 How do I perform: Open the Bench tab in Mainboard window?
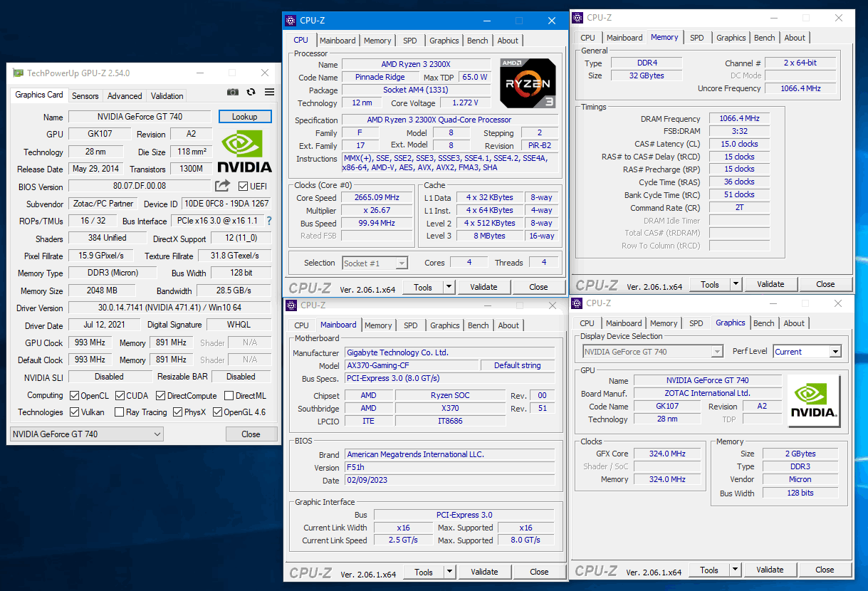pyautogui.click(x=478, y=325)
